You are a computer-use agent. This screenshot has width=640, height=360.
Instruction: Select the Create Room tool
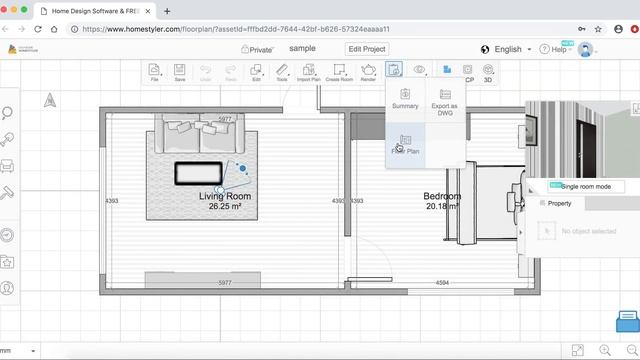point(339,72)
